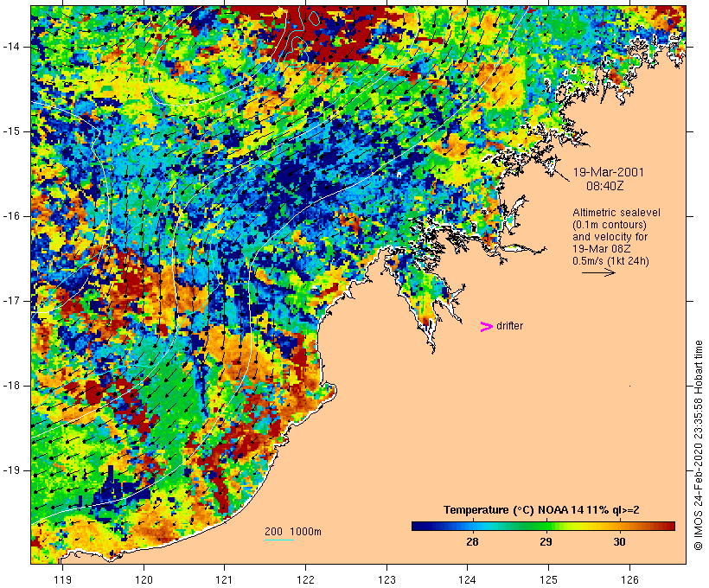Click the -19 latitude axis label
709x588 pixels.
point(11,471)
